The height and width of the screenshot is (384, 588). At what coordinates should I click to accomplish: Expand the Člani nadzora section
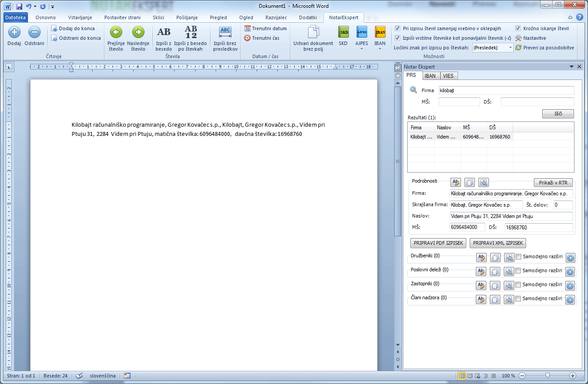tap(570, 300)
